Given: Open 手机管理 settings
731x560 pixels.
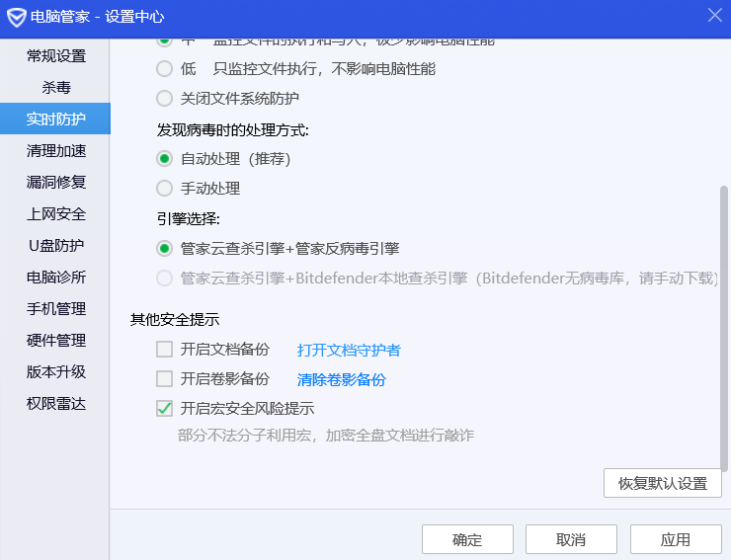Looking at the screenshot, I should click(56, 309).
